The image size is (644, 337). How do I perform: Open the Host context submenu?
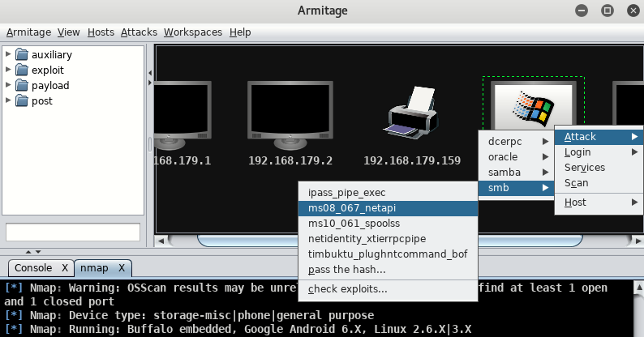(x=599, y=202)
